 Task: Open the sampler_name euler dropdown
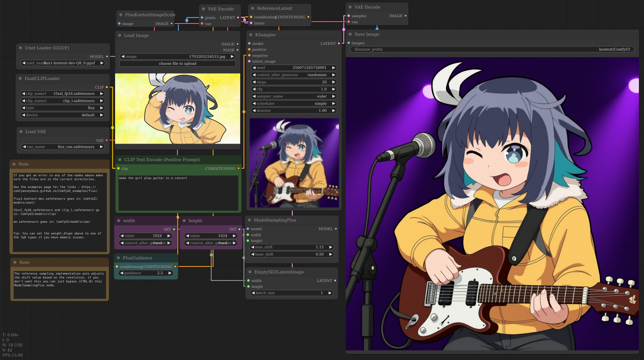294,96
